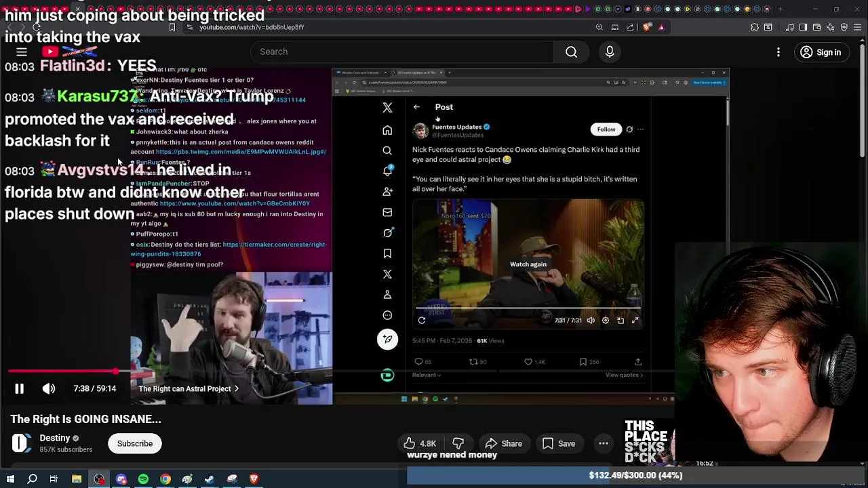Viewport: 868px width, 488px height.
Task: Open the Brave Rewards triangle icon
Action: point(661,27)
